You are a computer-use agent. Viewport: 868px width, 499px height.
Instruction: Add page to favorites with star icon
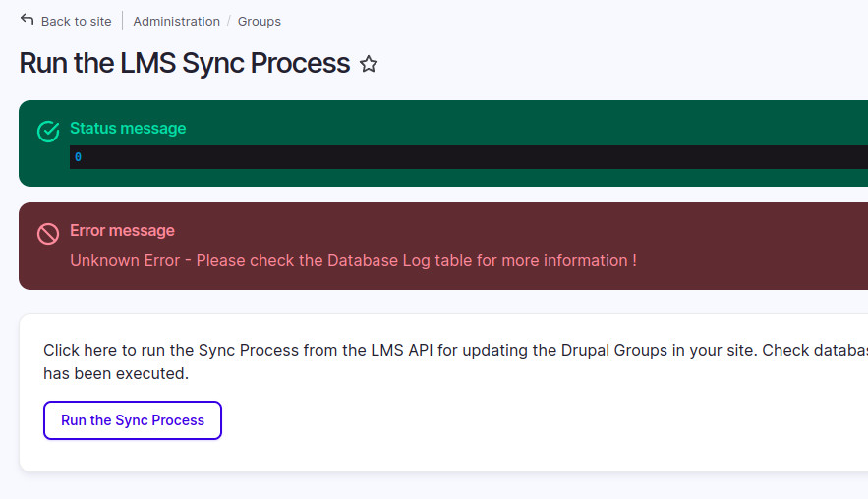point(369,64)
